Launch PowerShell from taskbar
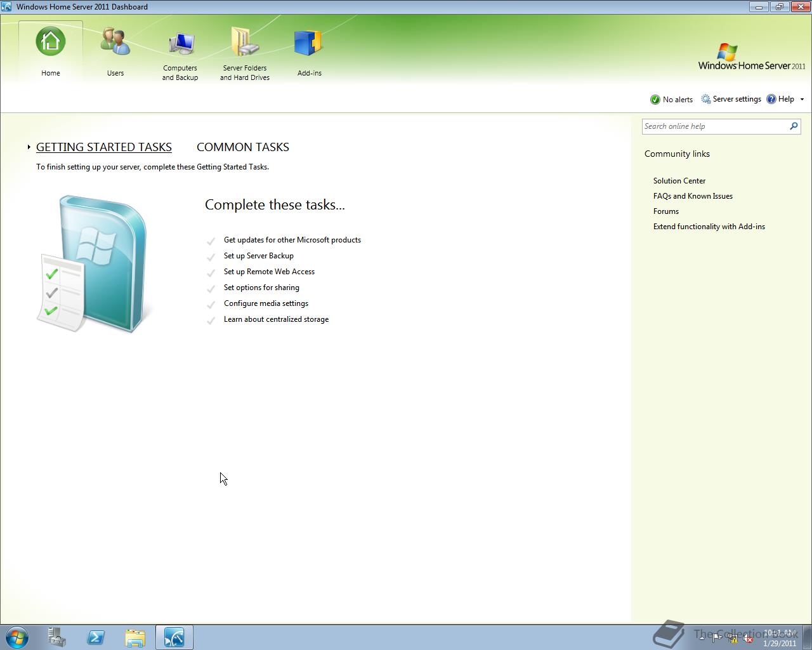The height and width of the screenshot is (650, 812). click(x=96, y=637)
